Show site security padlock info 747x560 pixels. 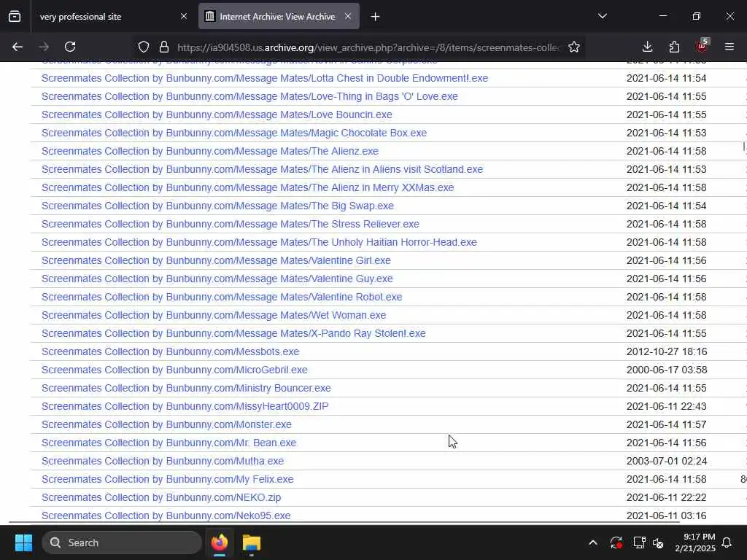coord(164,47)
